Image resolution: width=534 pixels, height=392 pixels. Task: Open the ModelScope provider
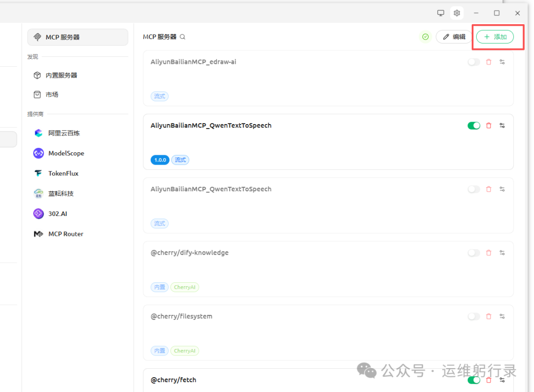[x=66, y=153]
